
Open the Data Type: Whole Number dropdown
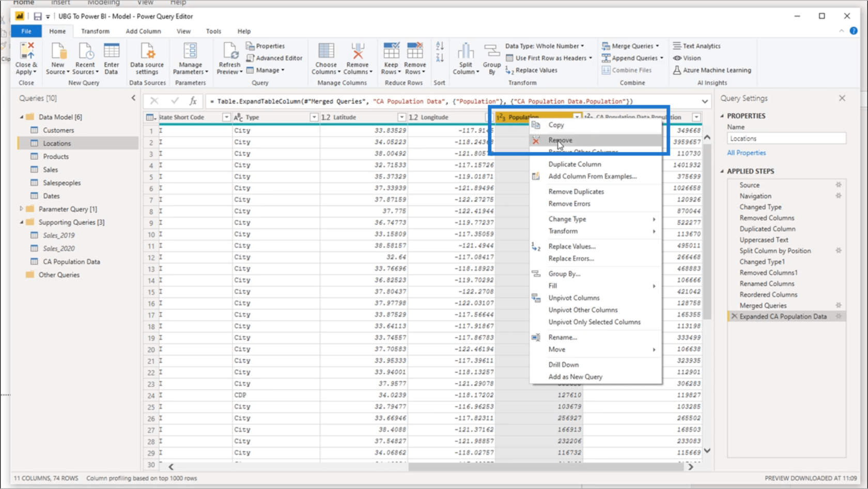545,46
